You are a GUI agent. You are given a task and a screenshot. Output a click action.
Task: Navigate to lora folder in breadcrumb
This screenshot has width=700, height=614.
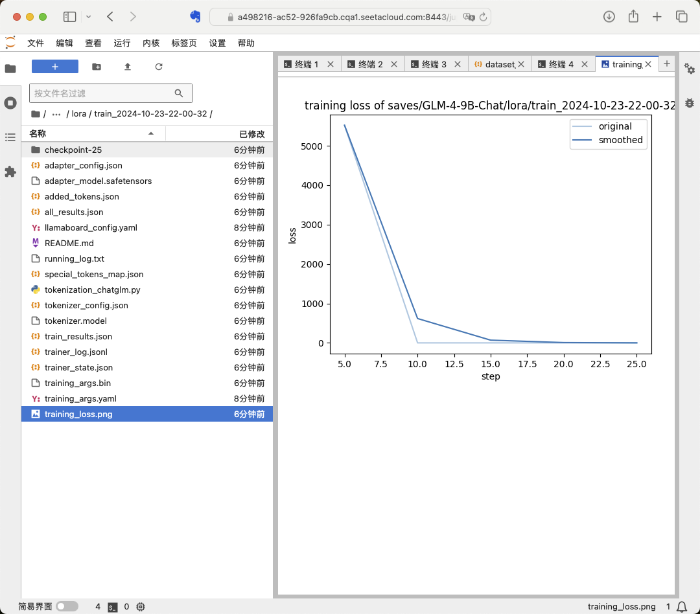pyautogui.click(x=78, y=114)
